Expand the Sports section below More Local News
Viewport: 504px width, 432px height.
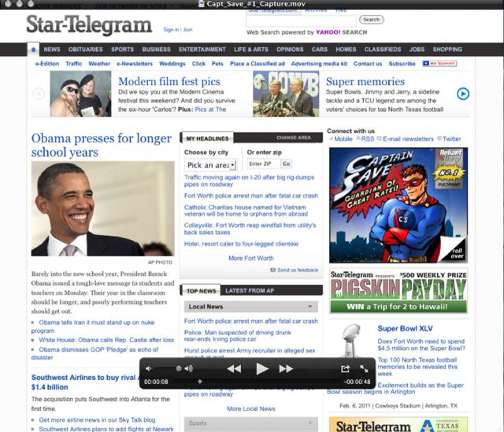click(x=251, y=423)
